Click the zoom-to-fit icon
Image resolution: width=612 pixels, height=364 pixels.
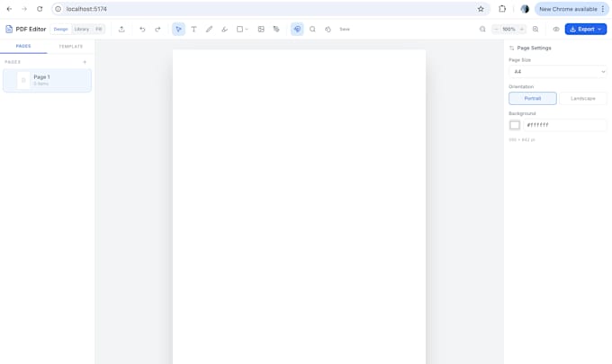(x=535, y=30)
